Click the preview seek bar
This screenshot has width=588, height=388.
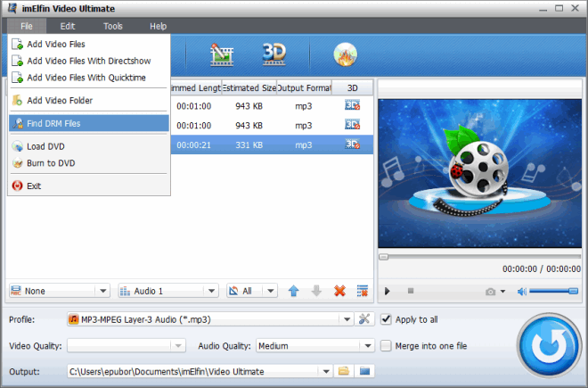479,257
